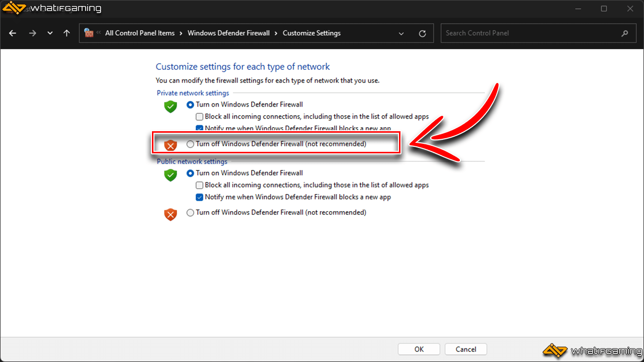Maximize the Control Panel window
Image resolution: width=644 pixels, height=362 pixels.
(x=604, y=9)
